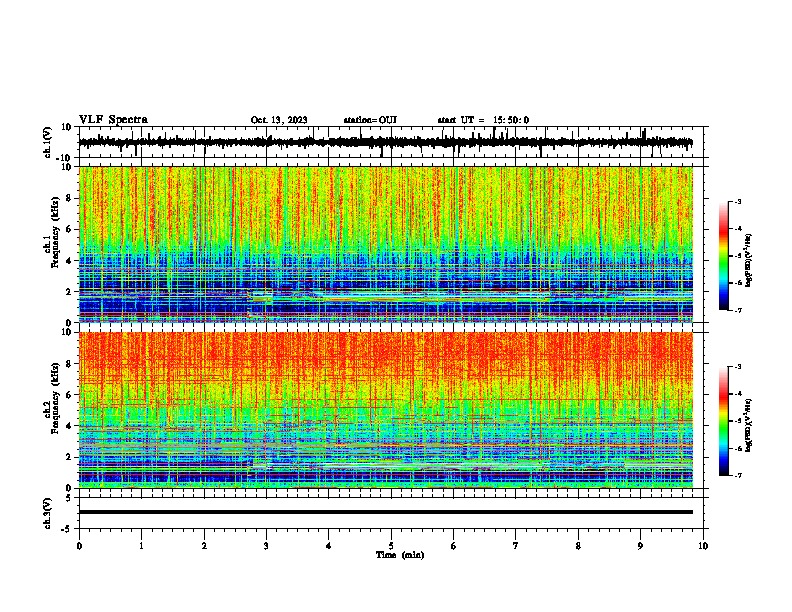Click tick label "4" on Time axis
This screenshot has height=612, width=792.
click(x=329, y=546)
